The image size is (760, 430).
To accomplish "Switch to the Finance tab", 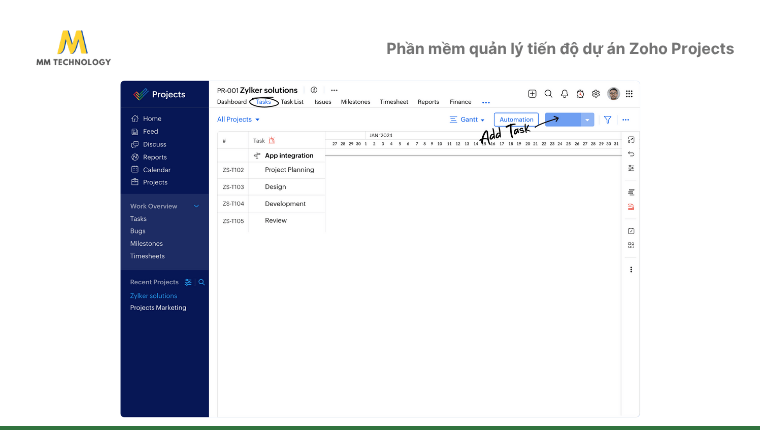I will coord(460,102).
